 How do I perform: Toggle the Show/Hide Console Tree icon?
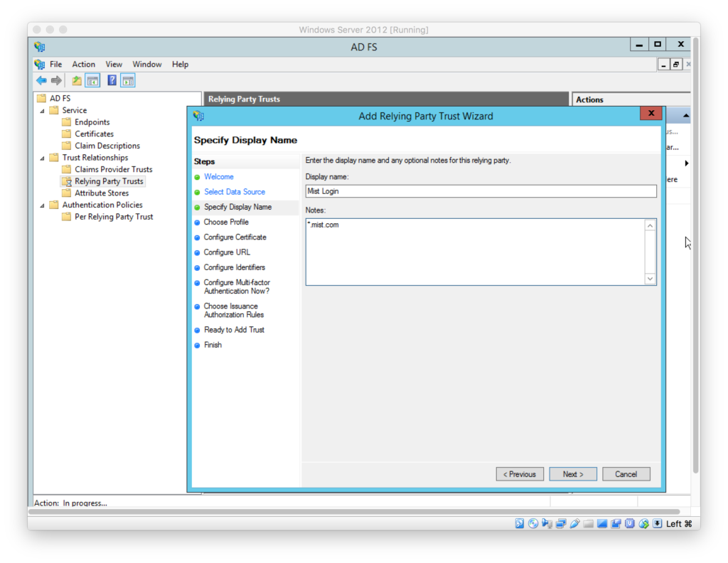click(x=92, y=80)
